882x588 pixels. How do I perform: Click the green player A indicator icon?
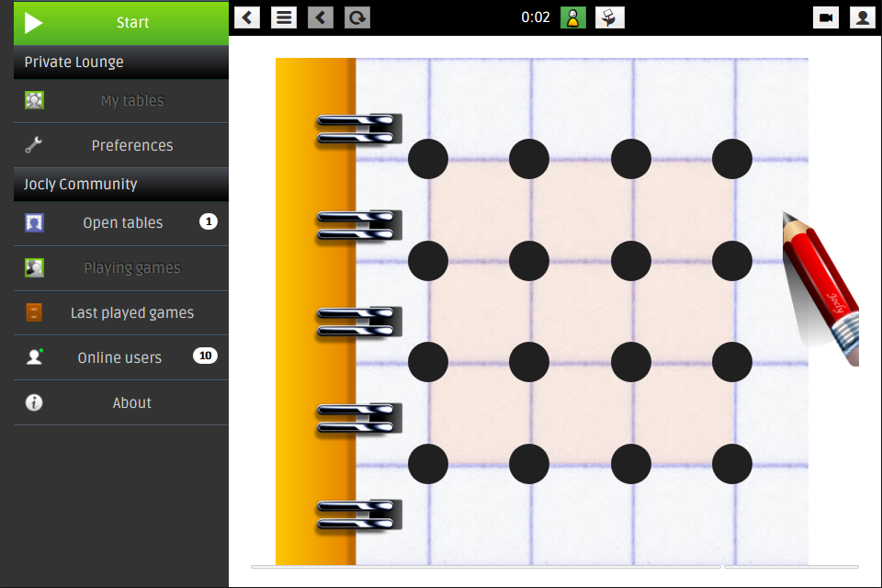click(573, 17)
